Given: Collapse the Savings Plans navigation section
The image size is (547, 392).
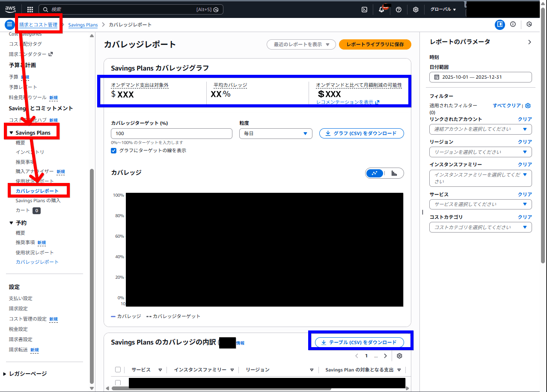Looking at the screenshot, I should (12, 133).
